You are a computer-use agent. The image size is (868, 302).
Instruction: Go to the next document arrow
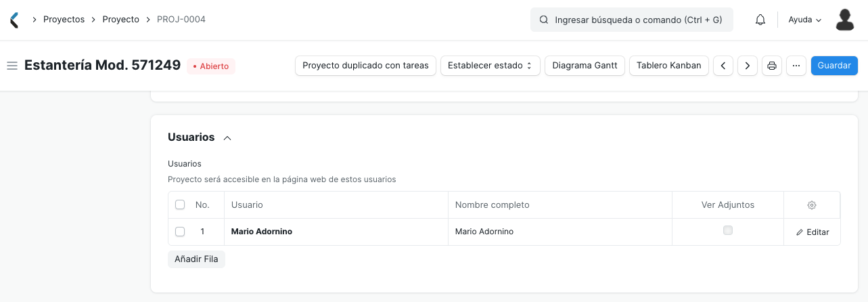point(747,66)
